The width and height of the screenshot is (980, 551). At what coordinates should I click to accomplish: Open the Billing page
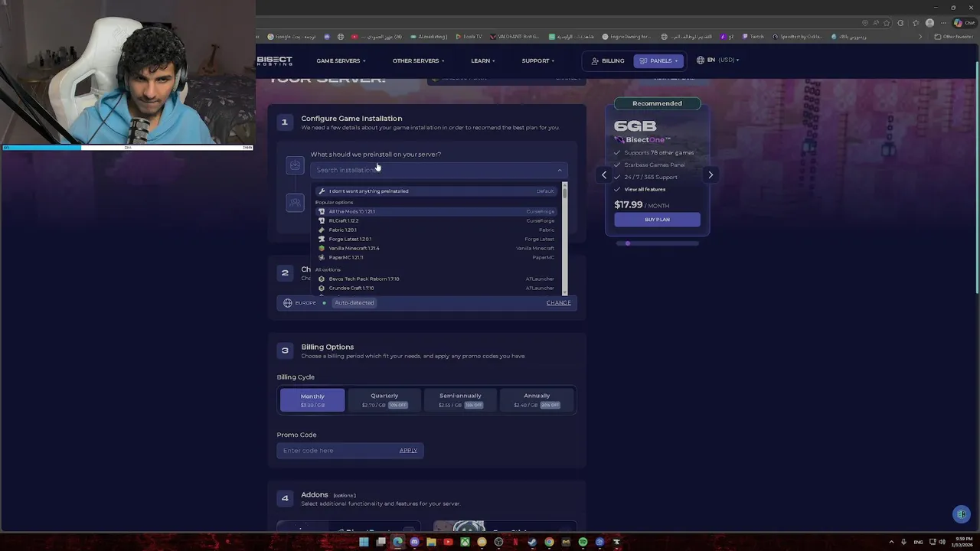[606, 60]
